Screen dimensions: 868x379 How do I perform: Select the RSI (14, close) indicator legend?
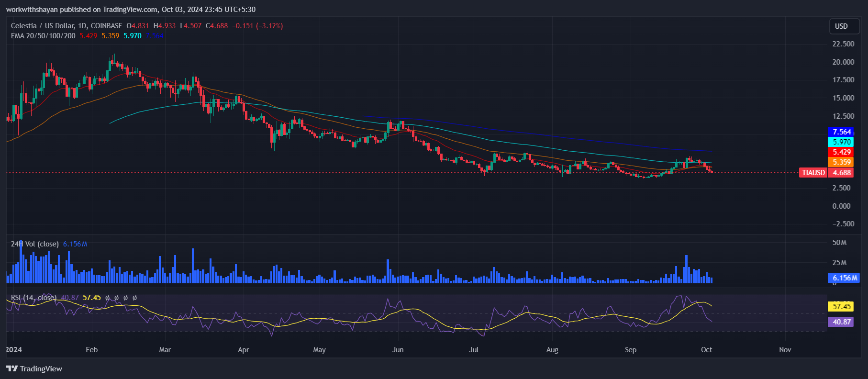[x=33, y=298]
